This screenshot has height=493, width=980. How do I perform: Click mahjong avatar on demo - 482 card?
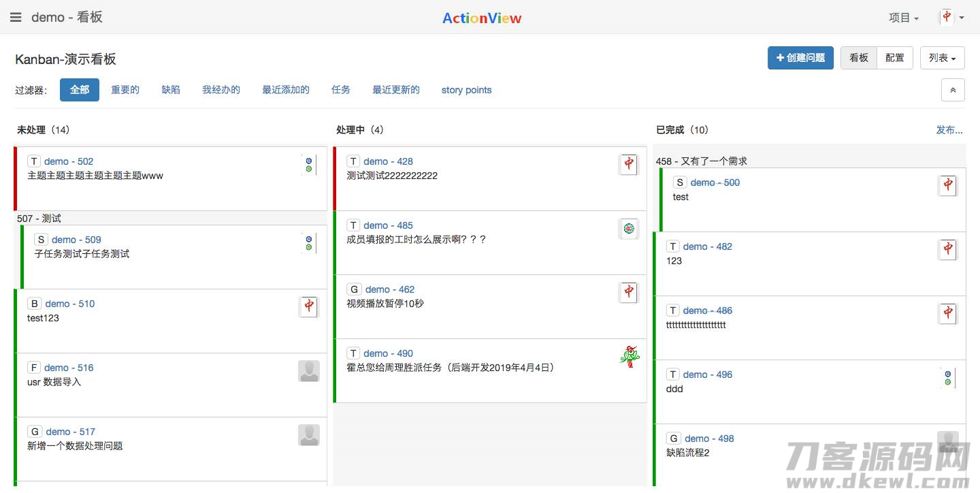click(x=948, y=250)
